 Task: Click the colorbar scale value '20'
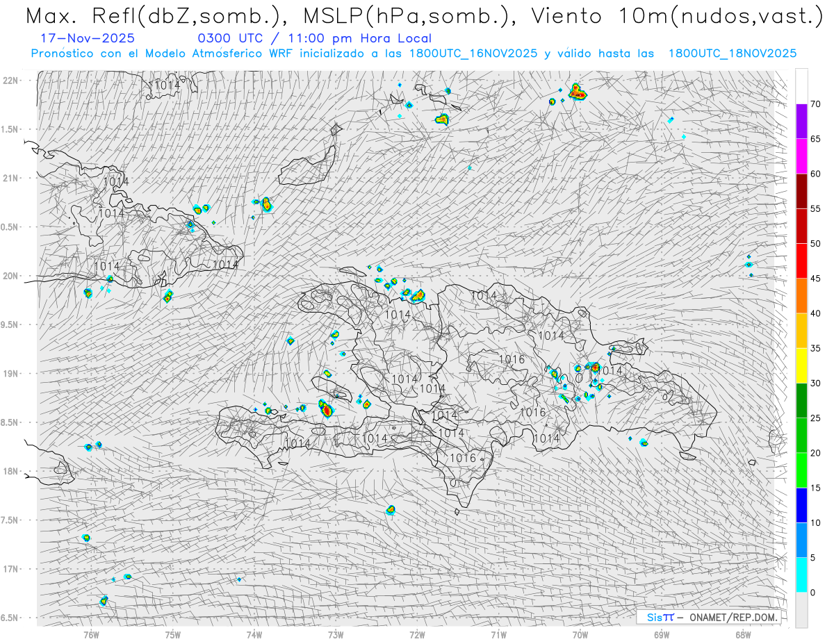click(815, 453)
